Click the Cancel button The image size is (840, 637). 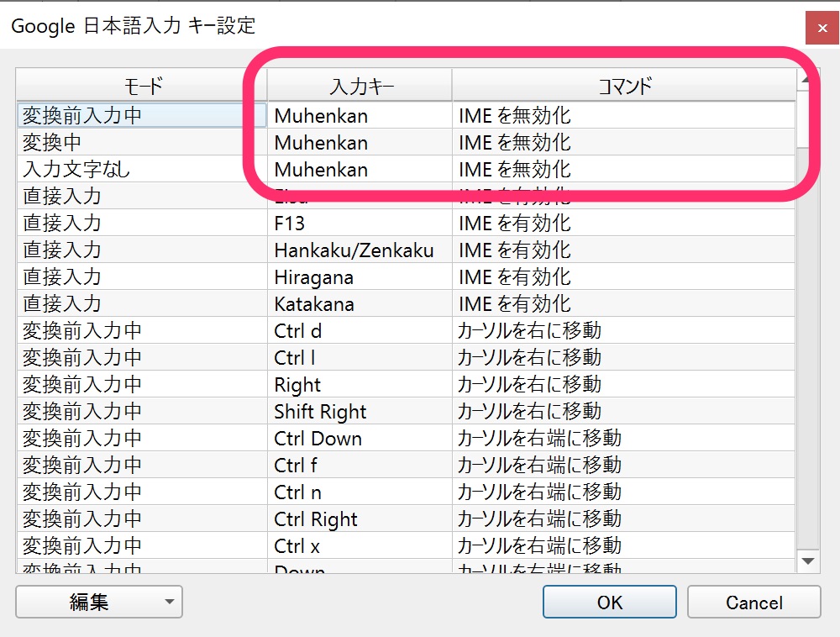tap(753, 602)
